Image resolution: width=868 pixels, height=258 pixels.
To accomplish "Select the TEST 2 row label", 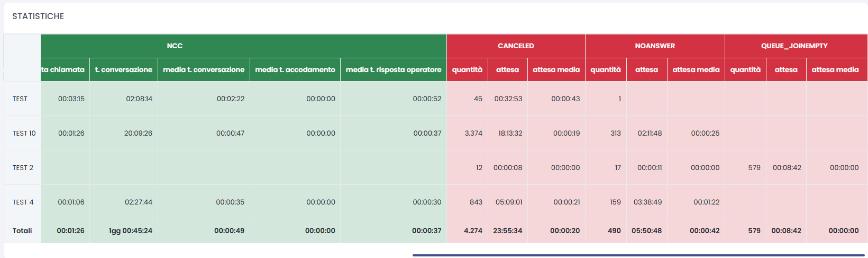I will click(23, 168).
